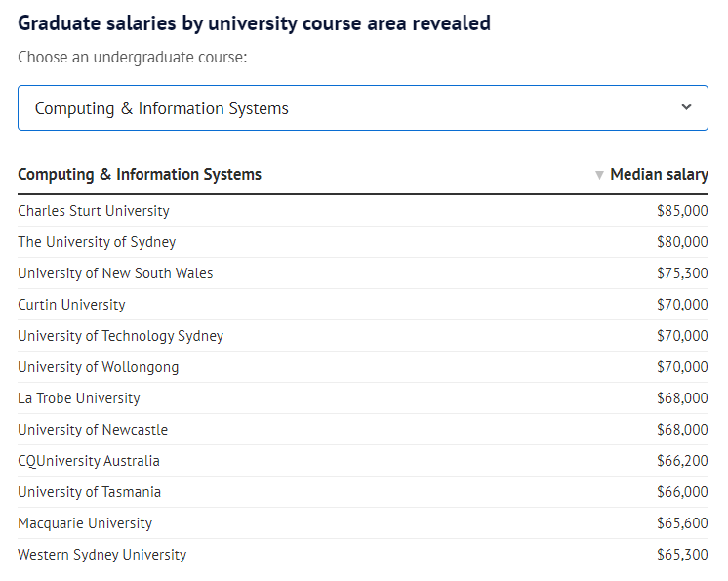Click University of Newcastle

click(x=93, y=429)
